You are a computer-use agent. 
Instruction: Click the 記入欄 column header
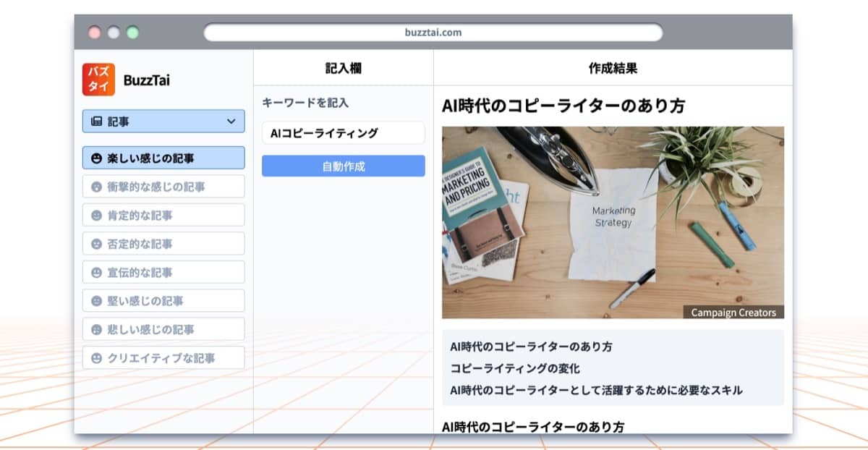tap(344, 69)
